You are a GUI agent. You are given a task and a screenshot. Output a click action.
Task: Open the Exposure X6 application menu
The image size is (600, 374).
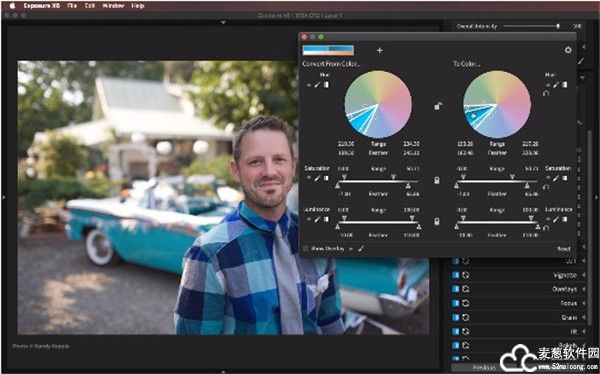pos(42,5)
